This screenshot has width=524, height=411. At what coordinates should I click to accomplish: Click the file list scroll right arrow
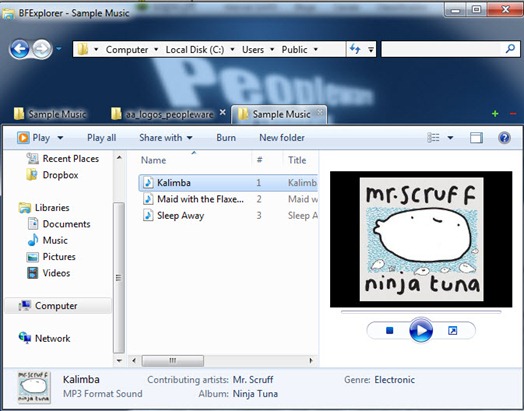311,361
